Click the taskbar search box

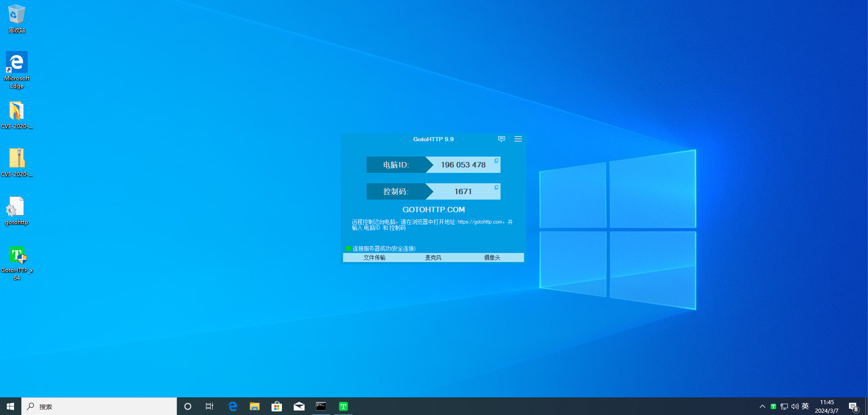coord(99,406)
